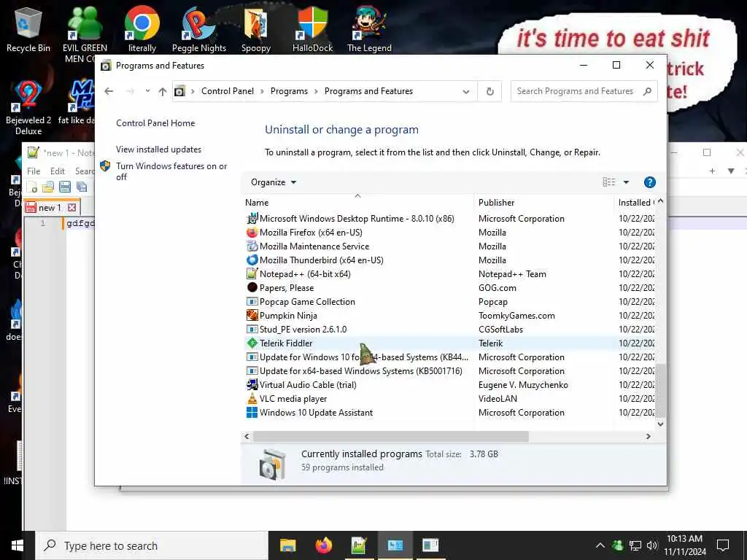Sort by the Installed On column header

tap(635, 203)
